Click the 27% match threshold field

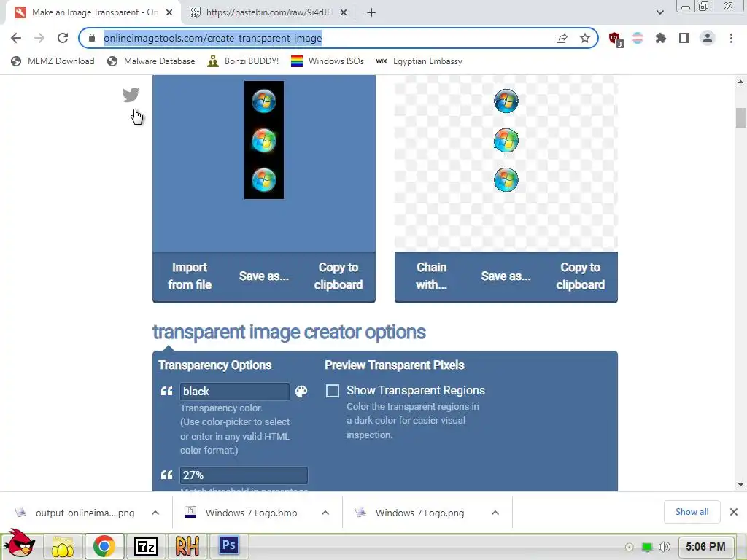click(244, 475)
